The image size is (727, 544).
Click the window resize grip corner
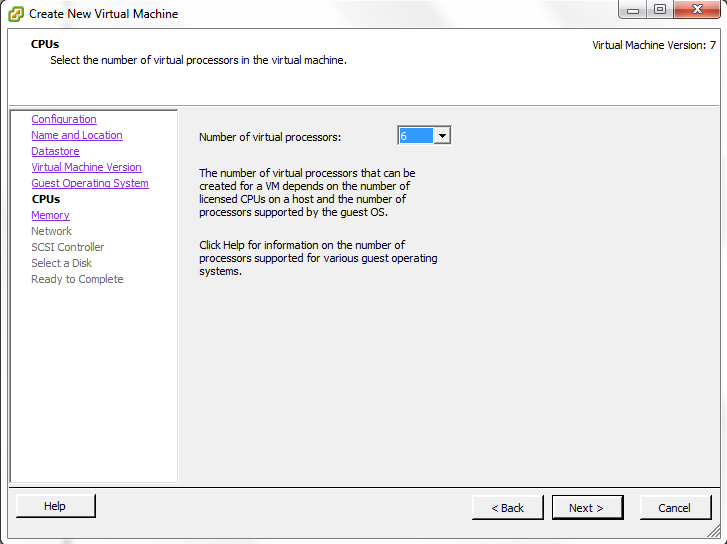(716, 531)
